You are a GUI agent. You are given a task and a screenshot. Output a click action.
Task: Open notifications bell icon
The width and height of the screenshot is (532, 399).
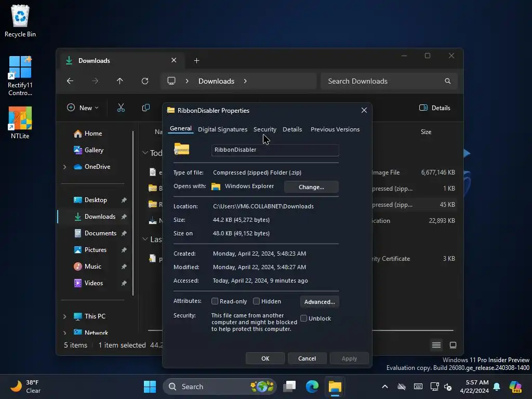[497, 387]
